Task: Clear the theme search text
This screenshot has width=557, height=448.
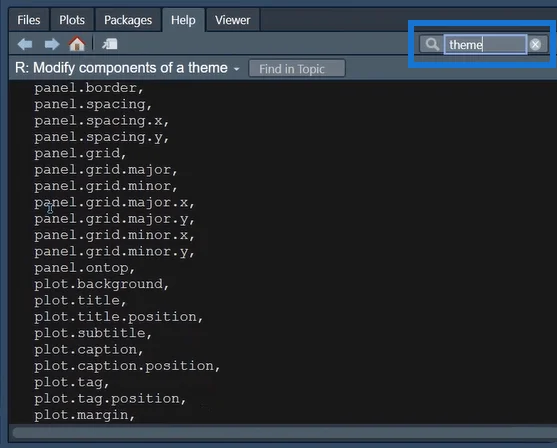Action: point(535,44)
